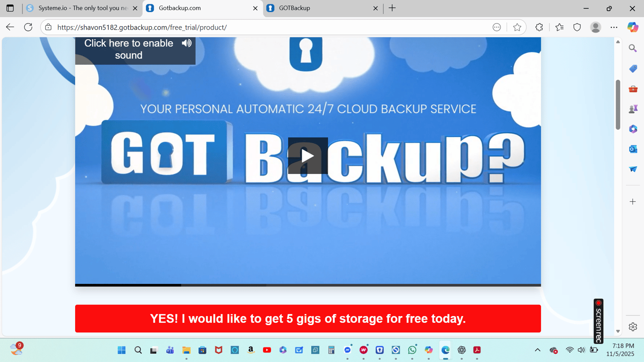Add an app to the sidebar
The width and height of the screenshot is (644, 362).
click(633, 201)
